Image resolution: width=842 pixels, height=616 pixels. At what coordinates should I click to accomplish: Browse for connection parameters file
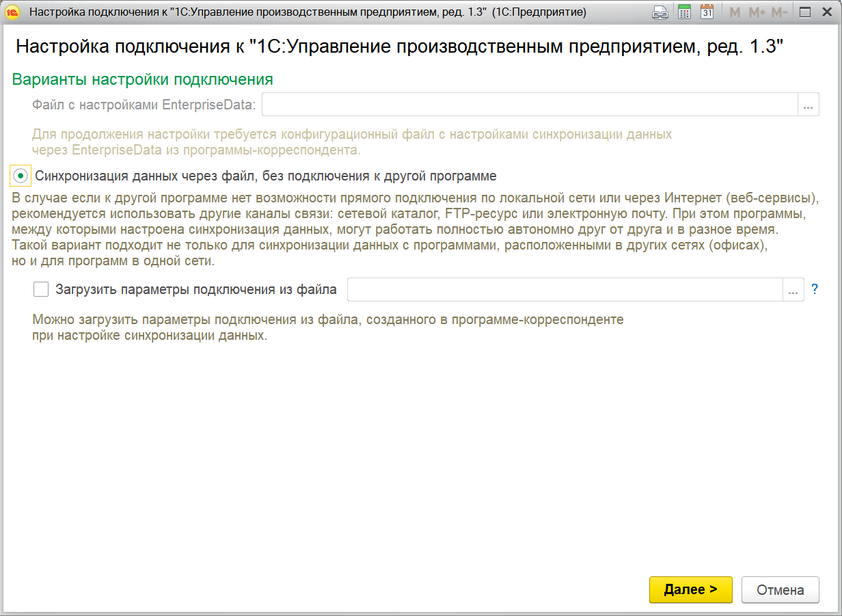(x=793, y=290)
